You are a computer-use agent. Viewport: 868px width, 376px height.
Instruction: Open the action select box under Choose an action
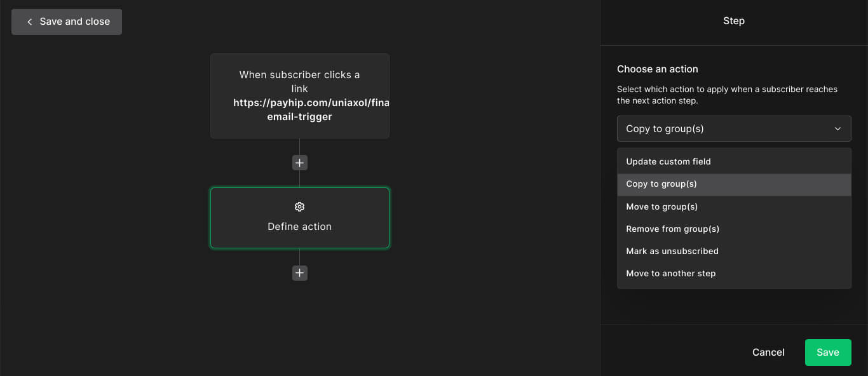point(733,129)
